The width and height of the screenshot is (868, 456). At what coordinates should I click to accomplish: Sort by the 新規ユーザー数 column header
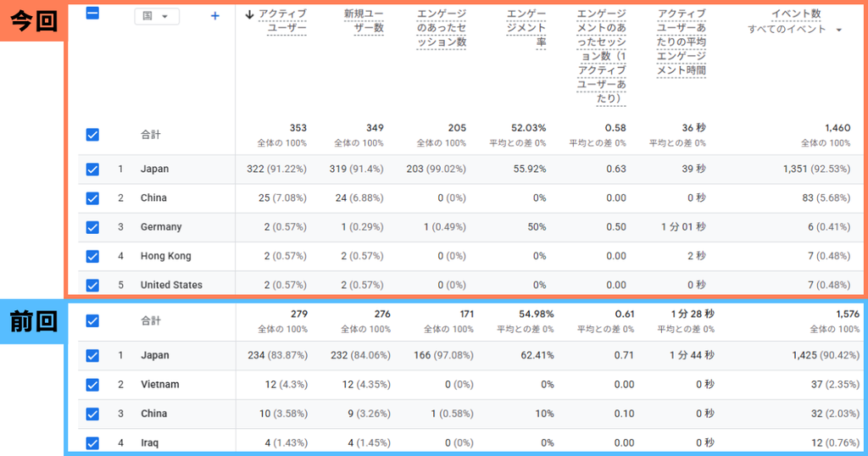point(364,21)
